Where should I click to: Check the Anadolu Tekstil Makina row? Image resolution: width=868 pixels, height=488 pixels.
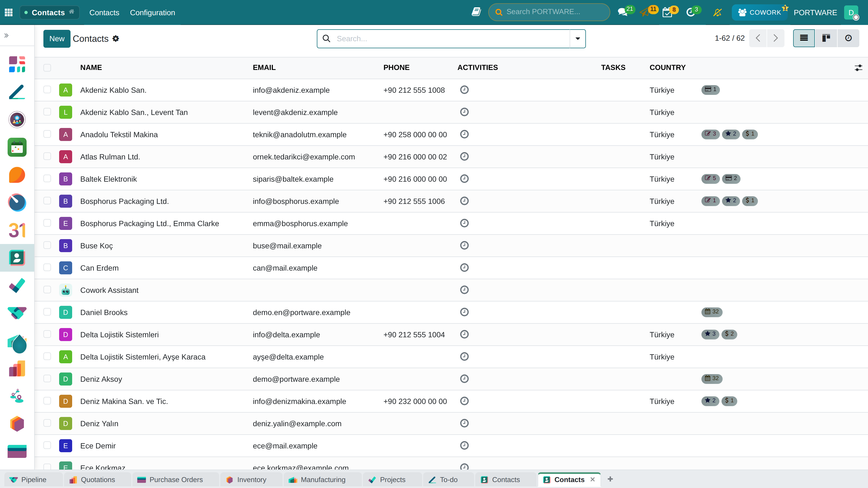(x=47, y=134)
